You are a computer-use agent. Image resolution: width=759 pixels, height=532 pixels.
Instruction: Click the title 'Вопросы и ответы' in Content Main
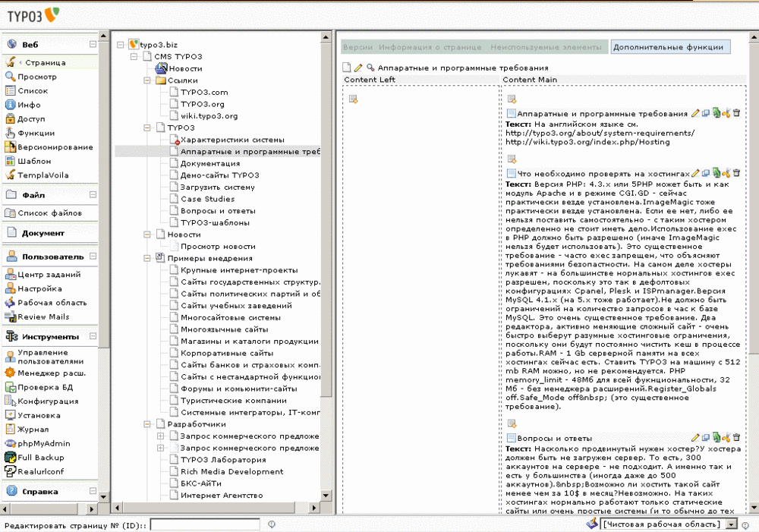click(x=554, y=438)
